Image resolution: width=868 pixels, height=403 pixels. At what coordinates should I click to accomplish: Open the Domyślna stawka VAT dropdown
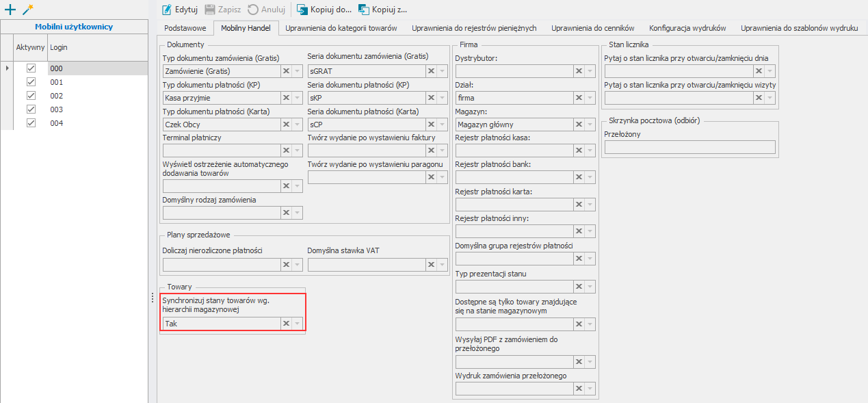[442, 265]
